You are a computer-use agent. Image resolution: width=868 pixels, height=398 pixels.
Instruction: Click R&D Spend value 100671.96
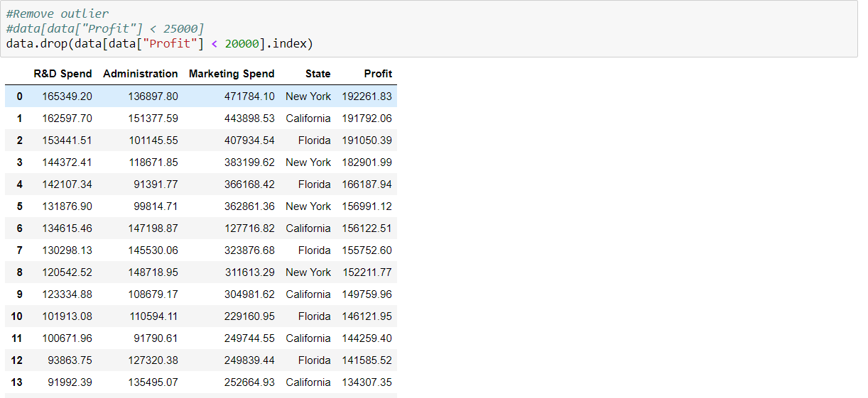pyautogui.click(x=67, y=338)
